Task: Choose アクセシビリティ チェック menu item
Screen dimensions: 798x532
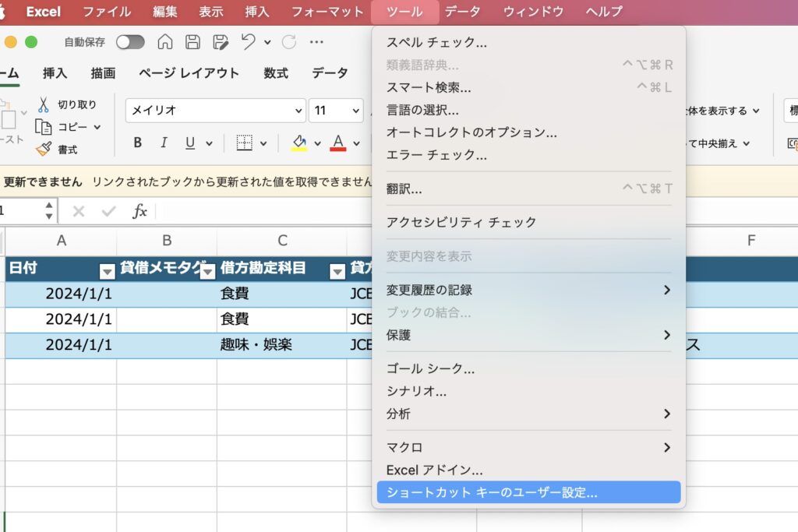Action: 529,222
